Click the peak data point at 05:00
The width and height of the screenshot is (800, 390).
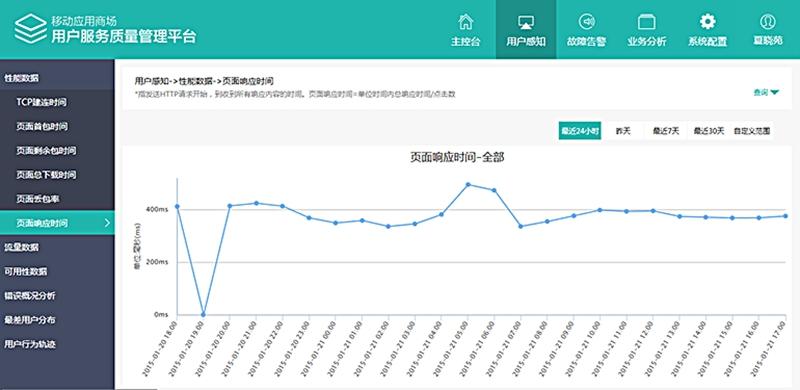(x=468, y=184)
